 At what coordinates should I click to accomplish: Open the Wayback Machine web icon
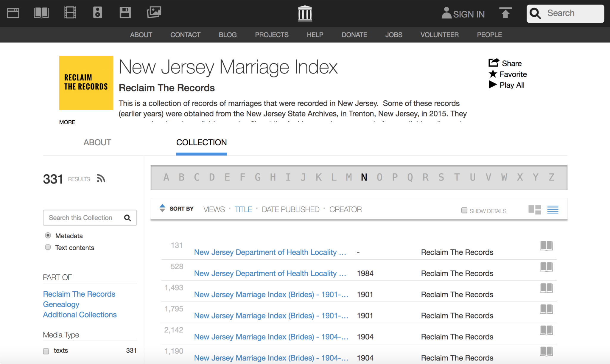[13, 13]
